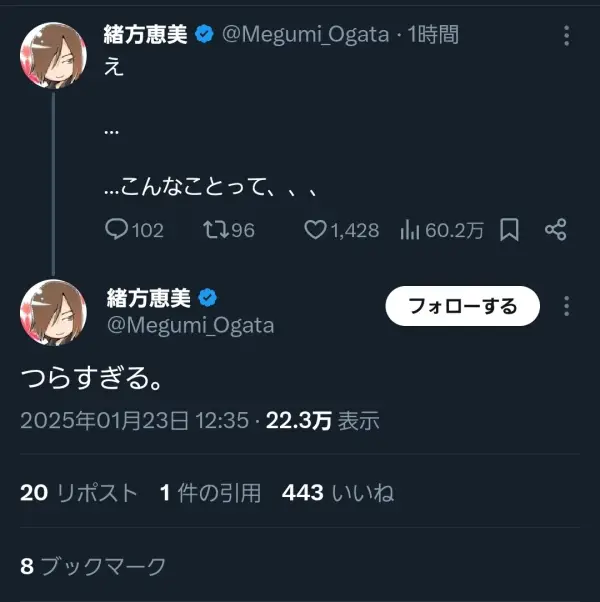Repost the first tweet with 96 reposts
This screenshot has width=600, height=602.
click(x=229, y=230)
